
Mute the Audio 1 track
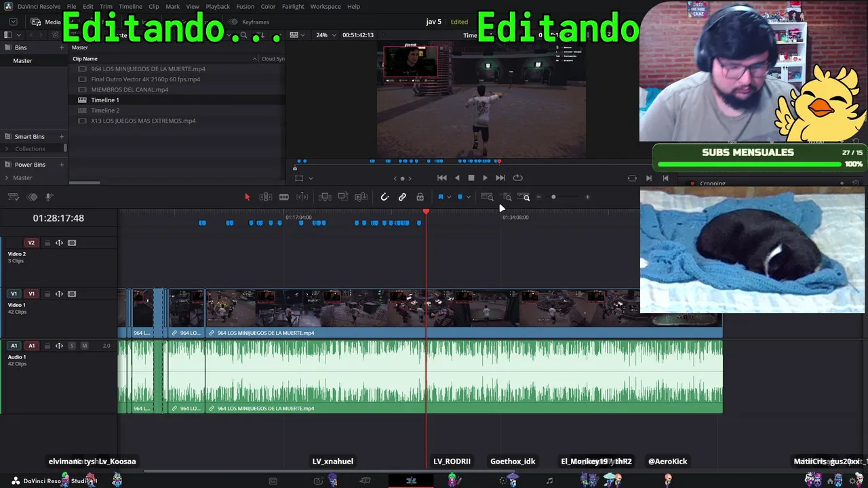click(x=84, y=346)
